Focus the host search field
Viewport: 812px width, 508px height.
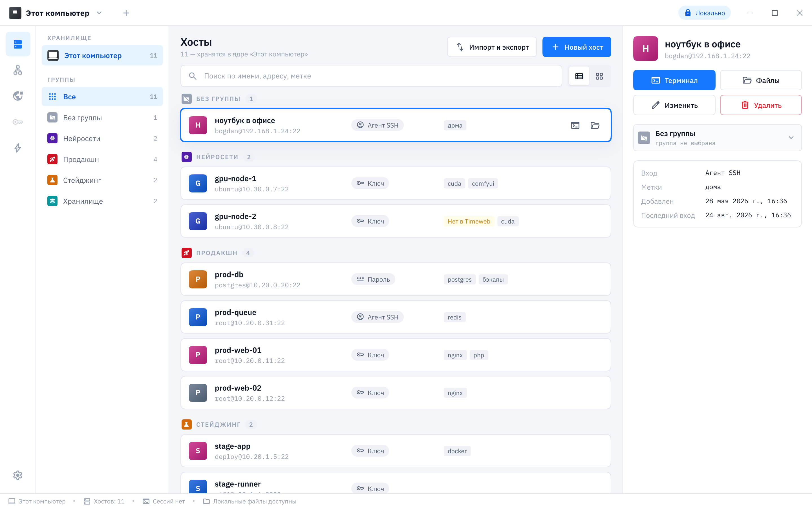point(371,76)
